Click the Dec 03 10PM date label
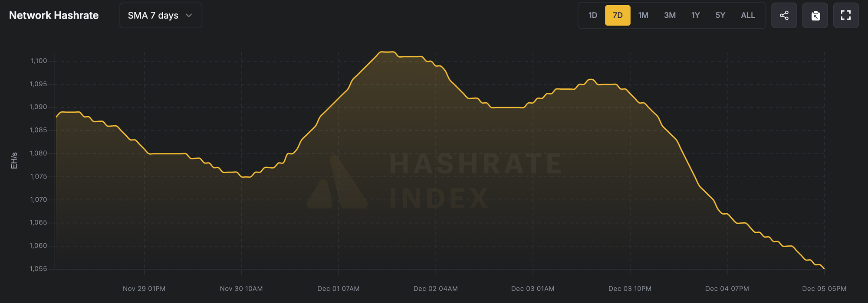Viewport: 868px width, 303px height. pos(630,289)
